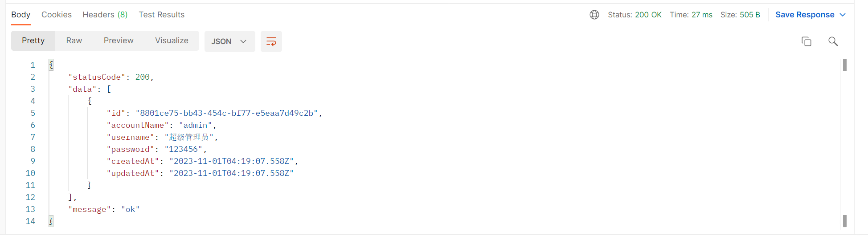Click the Save Response button

pos(805,15)
